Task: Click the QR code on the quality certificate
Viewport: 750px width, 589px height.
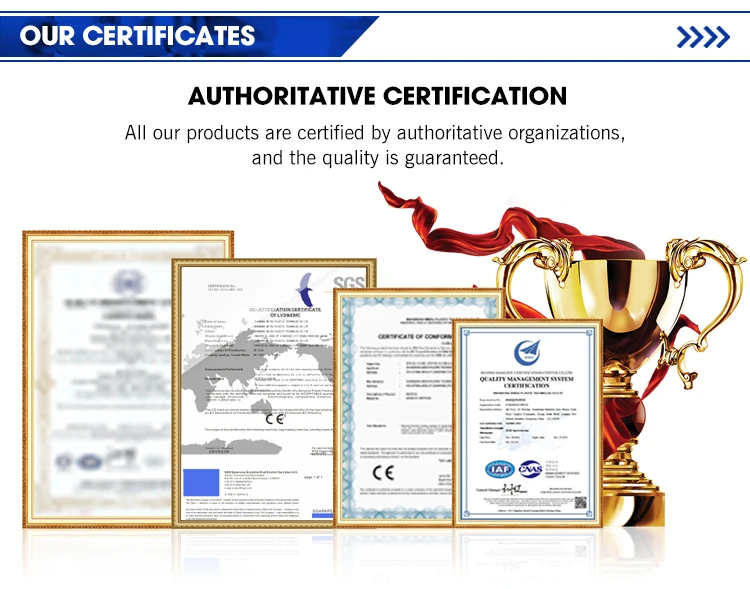Action: click(x=581, y=502)
